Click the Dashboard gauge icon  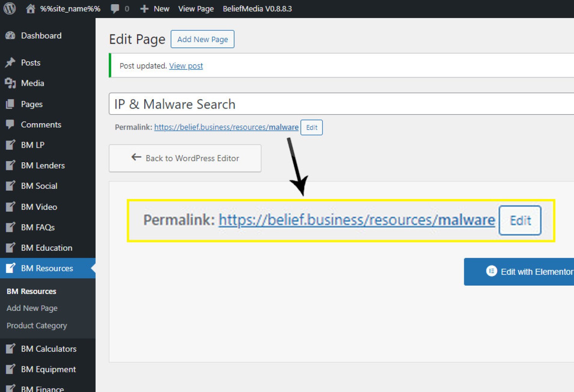click(10, 36)
